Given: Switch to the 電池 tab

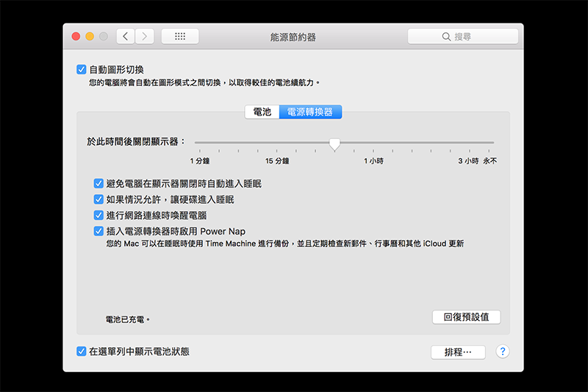Looking at the screenshot, I should pyautogui.click(x=262, y=112).
